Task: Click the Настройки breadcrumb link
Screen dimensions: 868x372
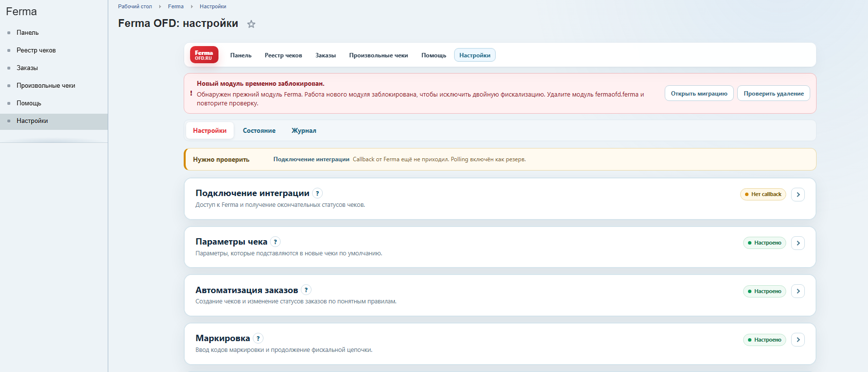Action: 213,6
